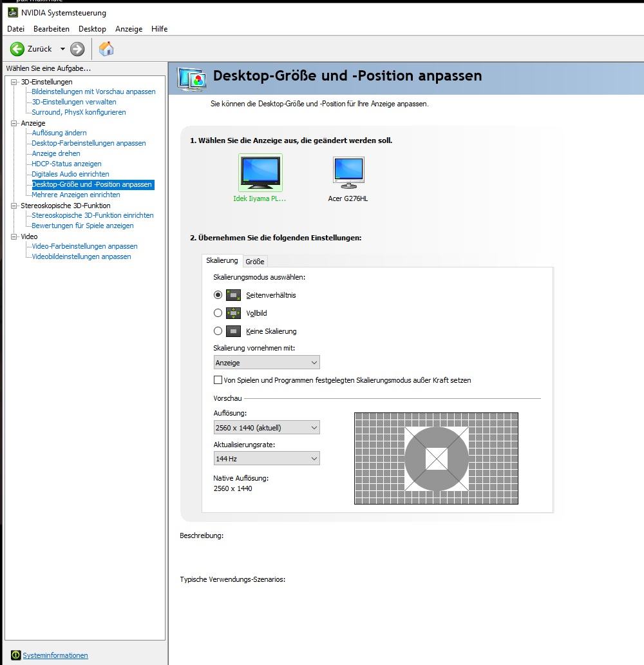The image size is (644, 665).
Task: Select the Vollbild radio button
Action: click(x=218, y=313)
